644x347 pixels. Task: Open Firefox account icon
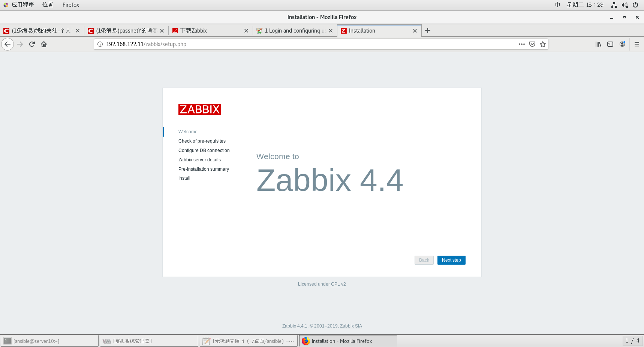[622, 44]
